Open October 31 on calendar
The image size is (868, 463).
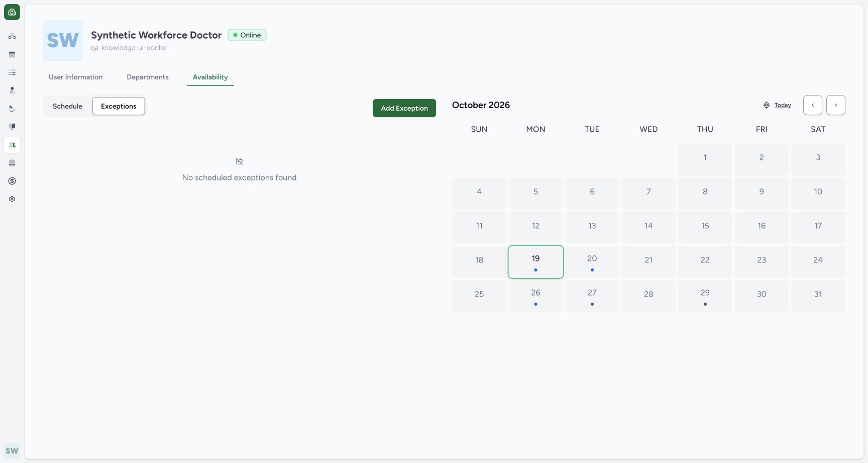(x=818, y=296)
